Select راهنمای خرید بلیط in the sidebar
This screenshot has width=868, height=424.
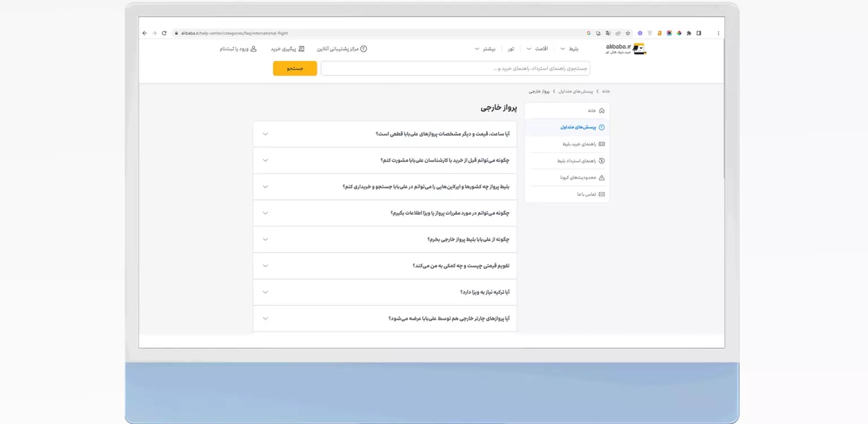point(567,144)
